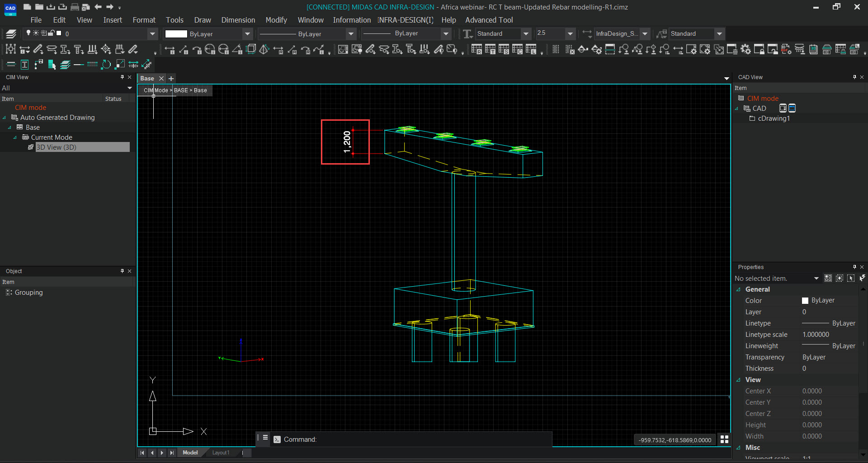Click the Redo arrow in quick access toolbar
This screenshot has height=463, width=868.
(109, 7)
